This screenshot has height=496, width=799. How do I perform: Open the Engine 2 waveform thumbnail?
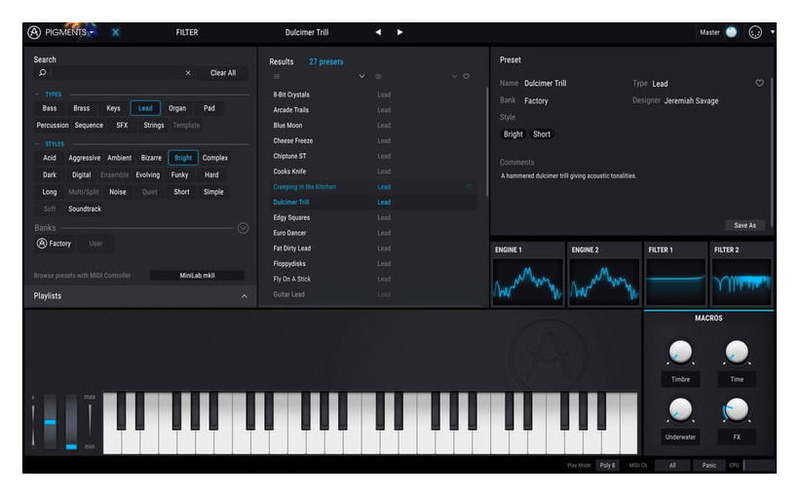point(604,281)
